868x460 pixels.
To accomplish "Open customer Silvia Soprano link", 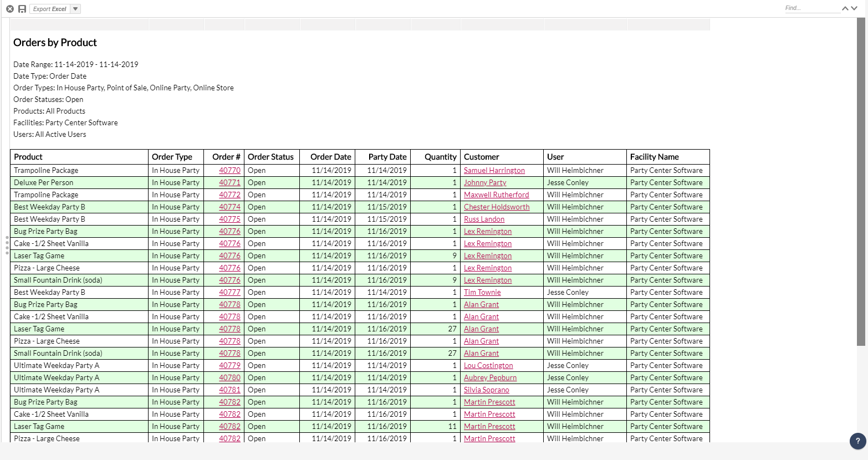I will (x=487, y=390).
